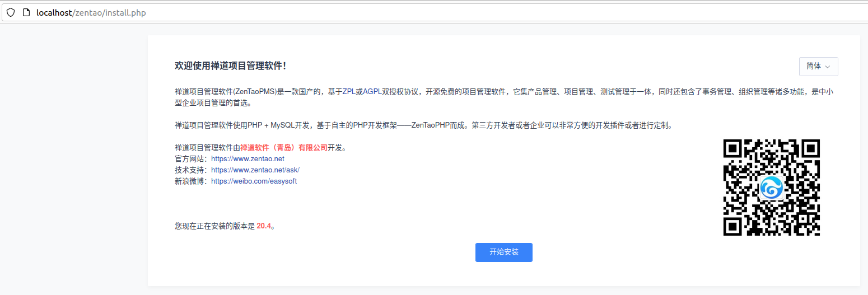
Task: Click the heading 欢迎使用禅道项目管理软件！
Action: (x=231, y=66)
